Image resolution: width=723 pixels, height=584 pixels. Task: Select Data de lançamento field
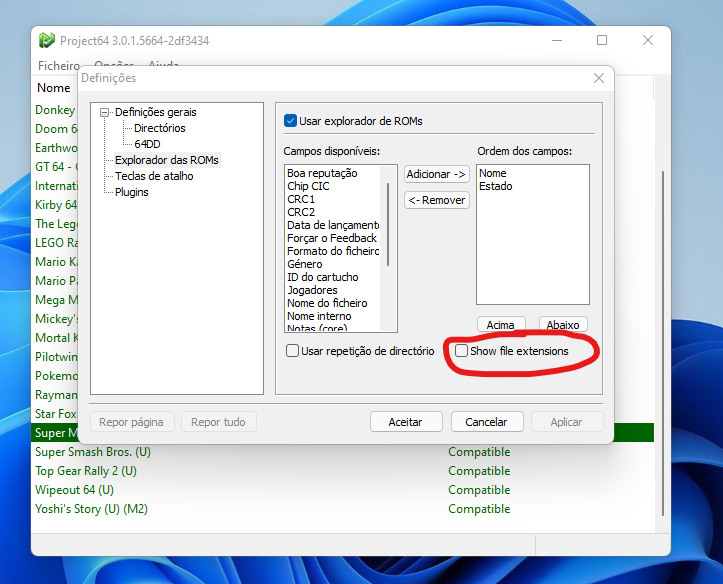333,225
